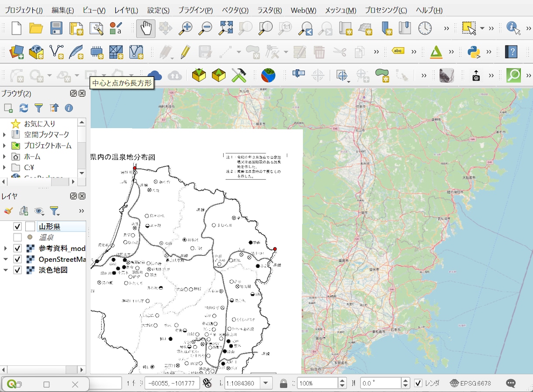Image resolution: width=533 pixels, height=392 pixels.
Task: Open the messages log speech bubble
Action: 511,383
